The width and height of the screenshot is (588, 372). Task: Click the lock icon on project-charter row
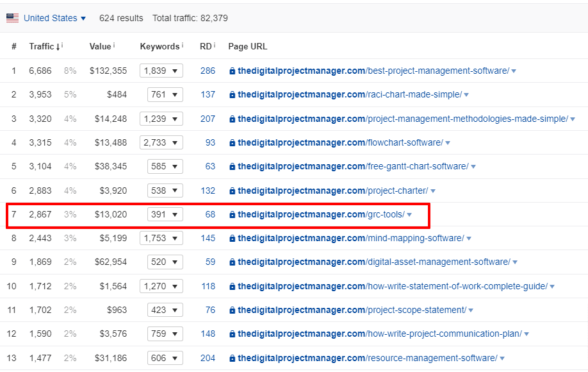232,191
